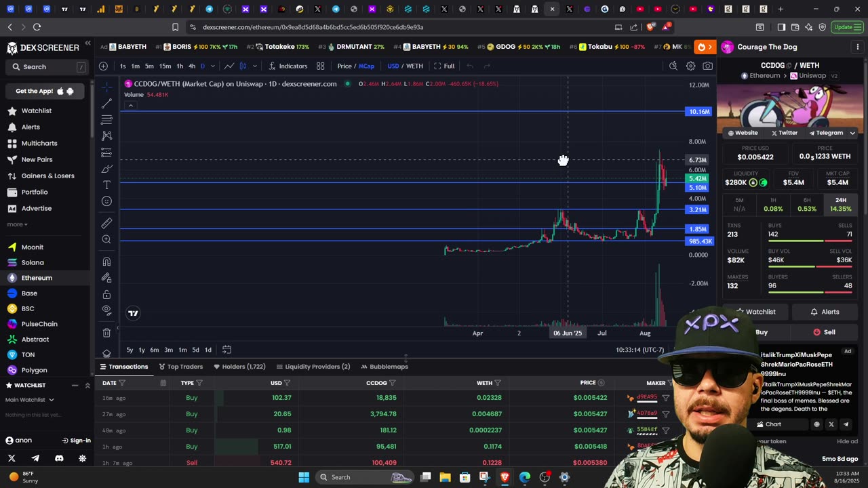Toggle USD / WETH denomination
The image size is (868, 488).
[405, 66]
